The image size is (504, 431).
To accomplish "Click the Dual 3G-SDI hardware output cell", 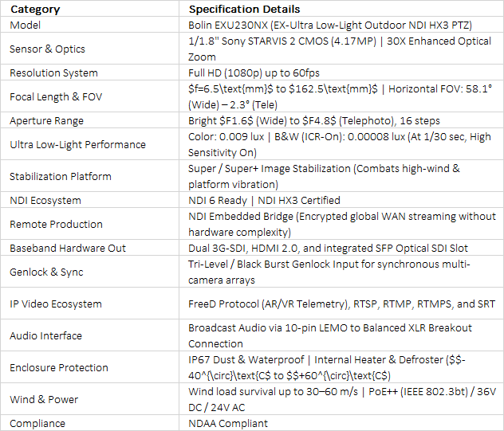I will click(341, 248).
